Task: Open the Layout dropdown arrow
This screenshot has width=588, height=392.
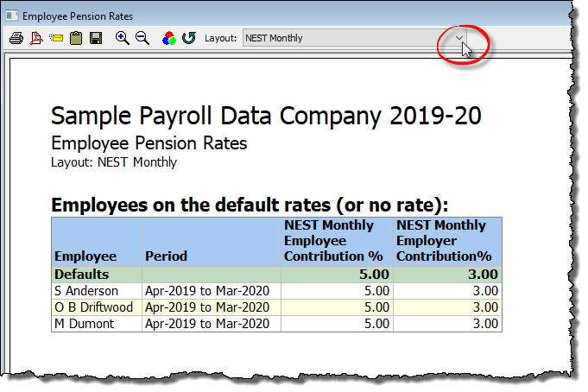Action: tap(459, 38)
